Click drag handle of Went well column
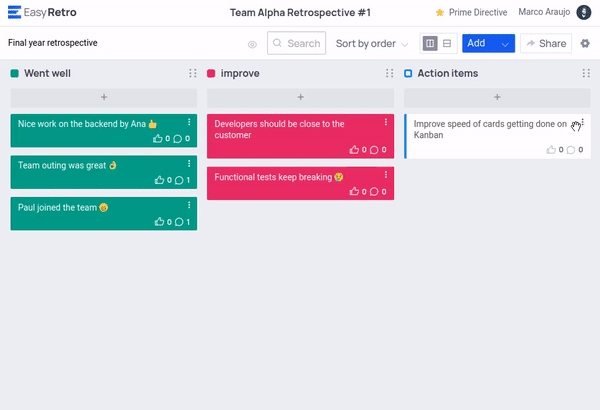The width and height of the screenshot is (600, 410). [x=192, y=74]
